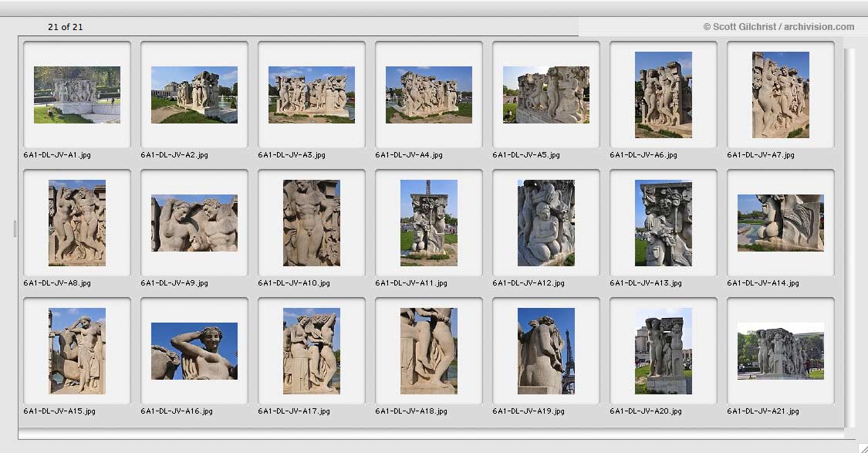868x453 pixels.
Task: Click the filename label 6A1-DL-JV-A21.jpg
Action: (x=763, y=411)
